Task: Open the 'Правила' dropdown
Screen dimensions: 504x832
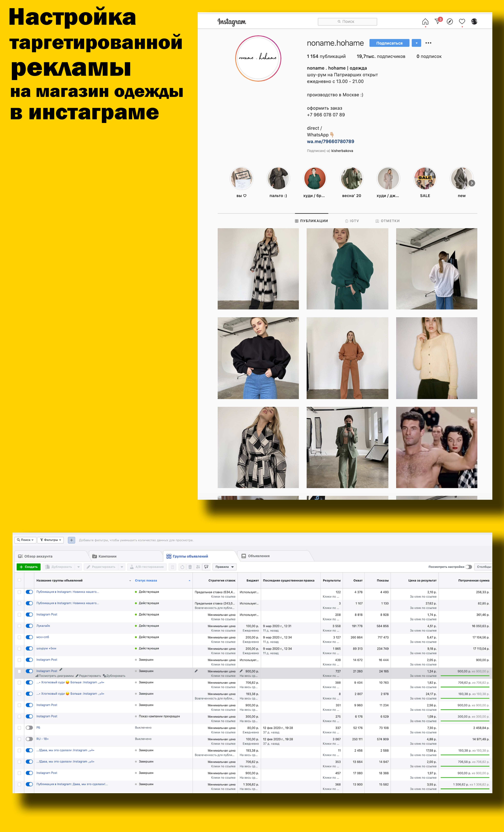Action: click(225, 567)
